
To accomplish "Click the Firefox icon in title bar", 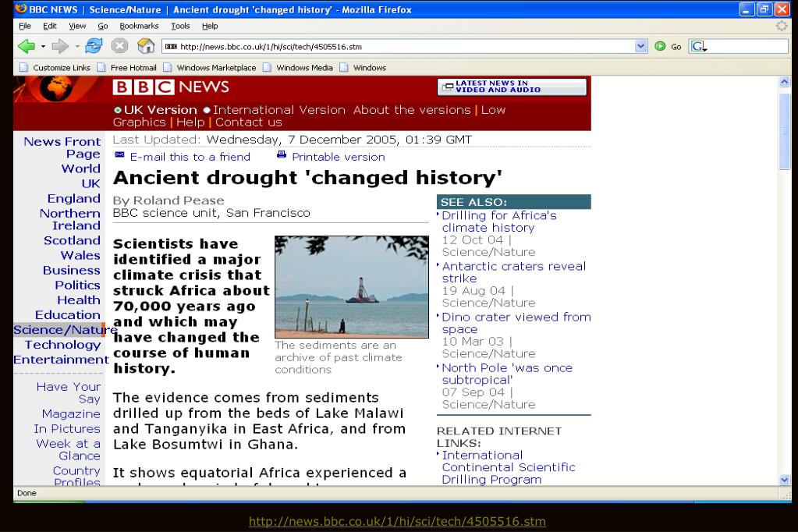I will (x=21, y=9).
